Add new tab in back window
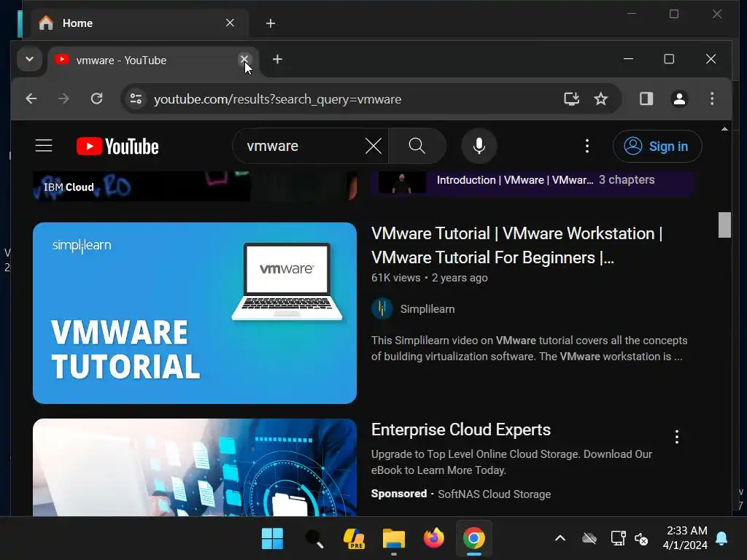The height and width of the screenshot is (560, 747). (x=270, y=23)
